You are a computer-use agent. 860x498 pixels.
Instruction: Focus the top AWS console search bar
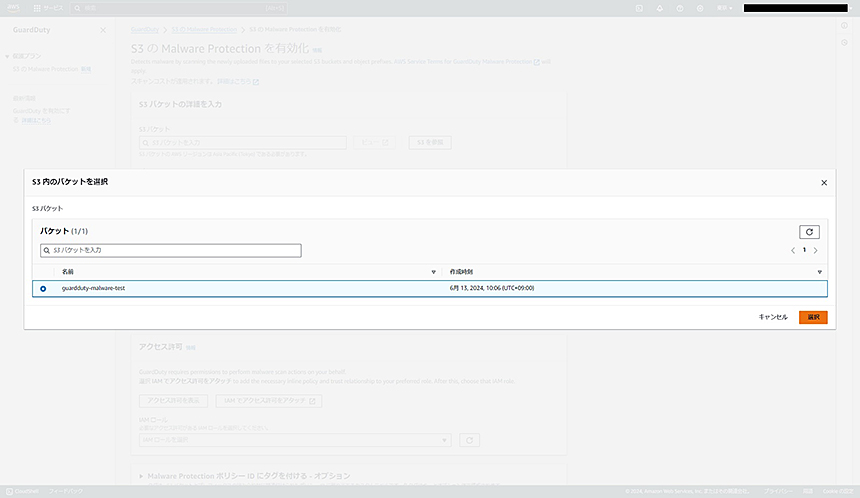pos(179,8)
